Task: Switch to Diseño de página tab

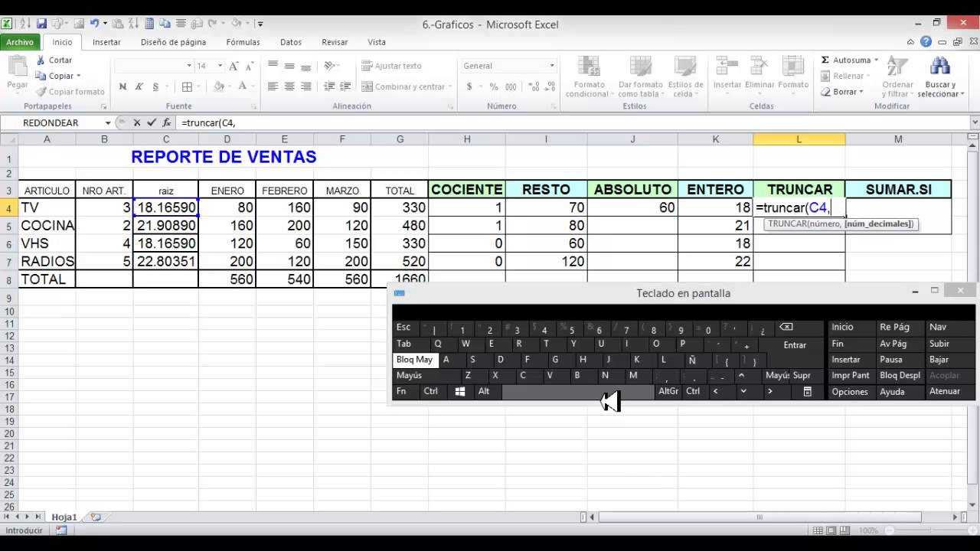Action: pyautogui.click(x=173, y=42)
